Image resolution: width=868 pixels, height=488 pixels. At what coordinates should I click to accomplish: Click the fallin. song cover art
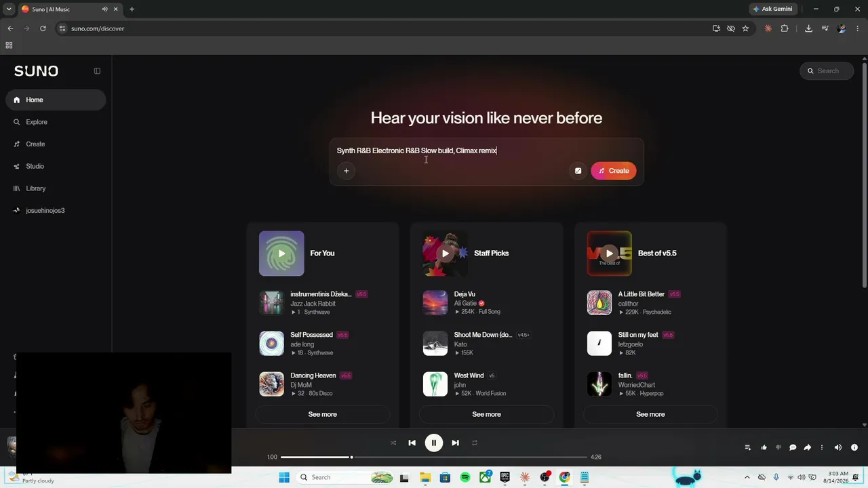pos(599,384)
